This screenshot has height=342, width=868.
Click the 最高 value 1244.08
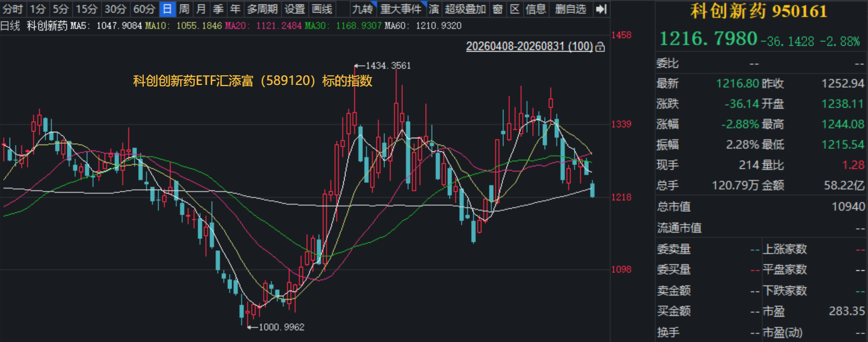pyautogui.click(x=843, y=124)
